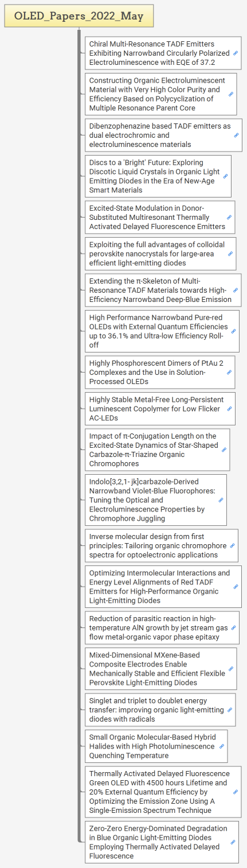The height and width of the screenshot is (868, 247).
Task: Click link icon on Extending the π-Skeleton node
Action: [236, 290]
